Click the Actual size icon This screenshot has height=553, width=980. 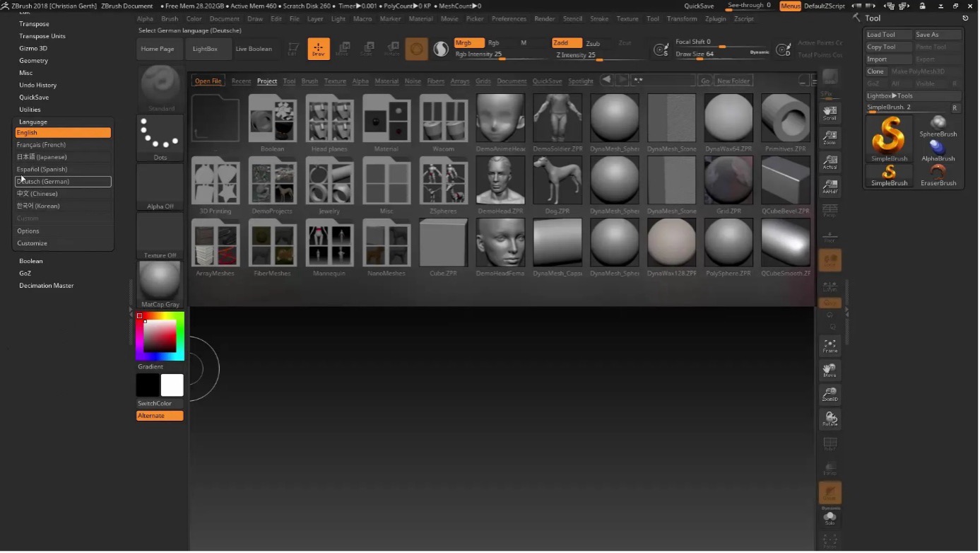pos(830,162)
